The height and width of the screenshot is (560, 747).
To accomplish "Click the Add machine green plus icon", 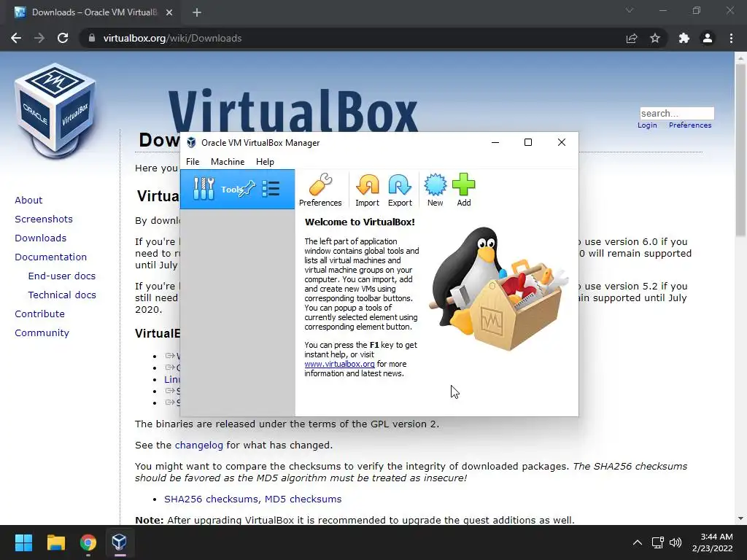I will [463, 190].
